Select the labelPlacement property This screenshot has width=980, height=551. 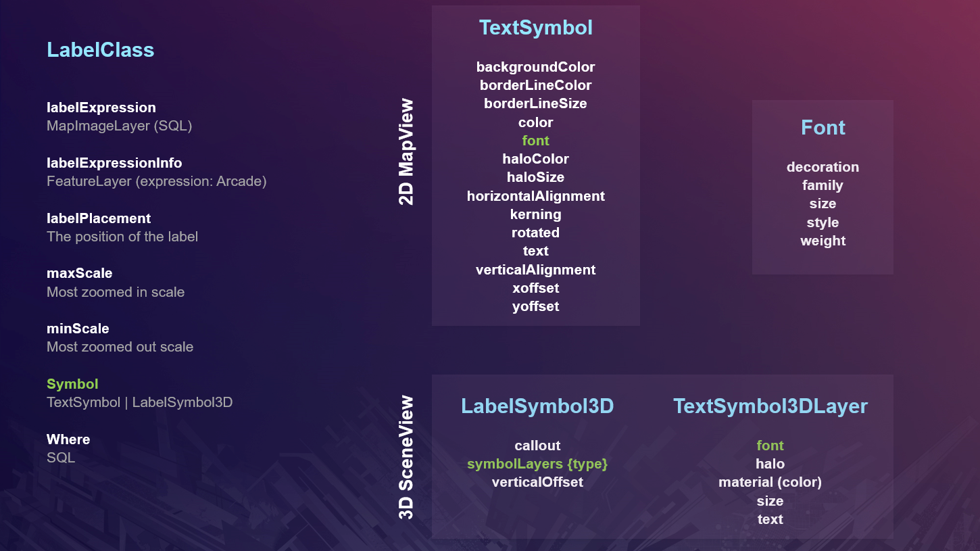coord(99,218)
